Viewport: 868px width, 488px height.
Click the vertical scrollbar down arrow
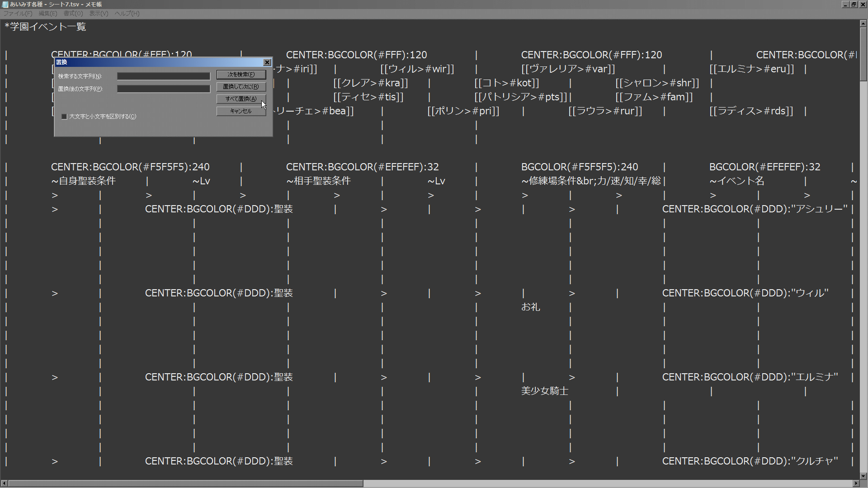tap(863, 476)
